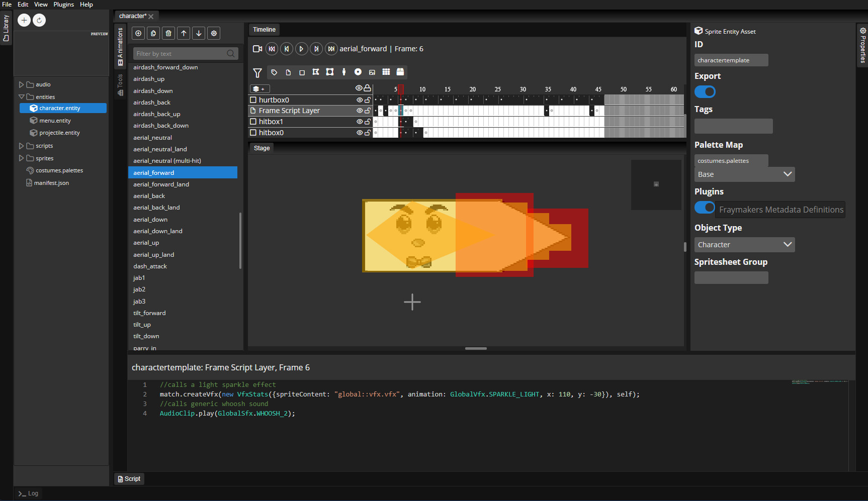Hide the hurtbox0 layer
The width and height of the screenshot is (868, 501).
[x=359, y=99]
